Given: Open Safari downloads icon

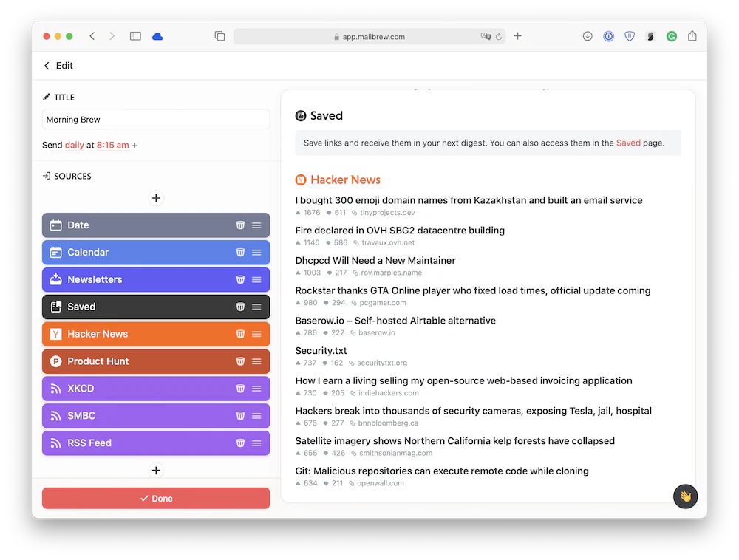Looking at the screenshot, I should [x=588, y=36].
